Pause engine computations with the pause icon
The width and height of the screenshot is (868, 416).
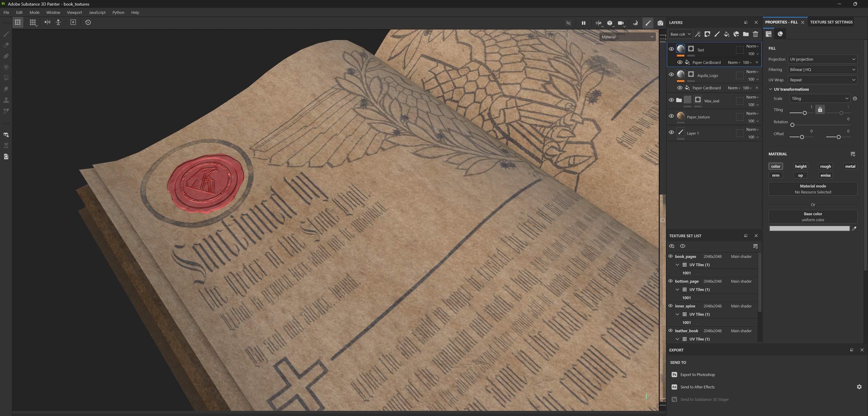click(583, 23)
